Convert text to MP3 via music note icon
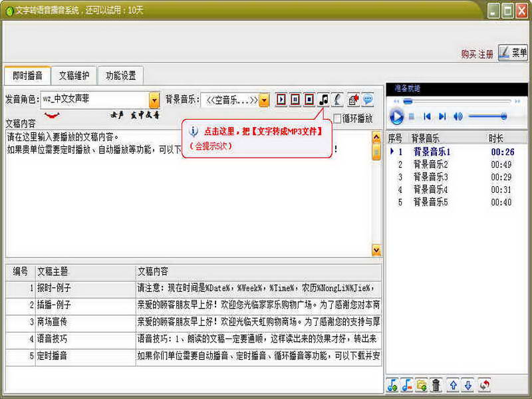Image resolution: width=532 pixels, height=399 pixels. point(324,99)
